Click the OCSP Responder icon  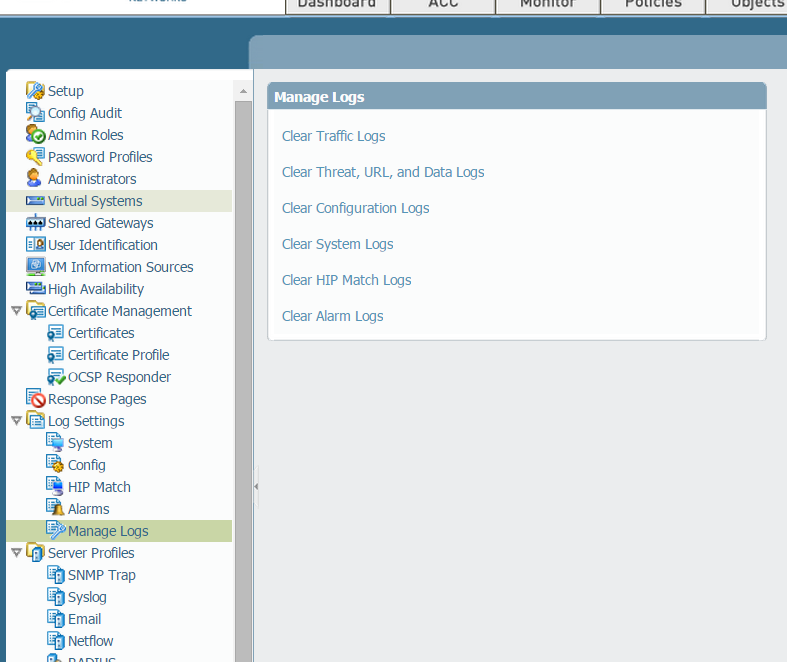click(56, 377)
